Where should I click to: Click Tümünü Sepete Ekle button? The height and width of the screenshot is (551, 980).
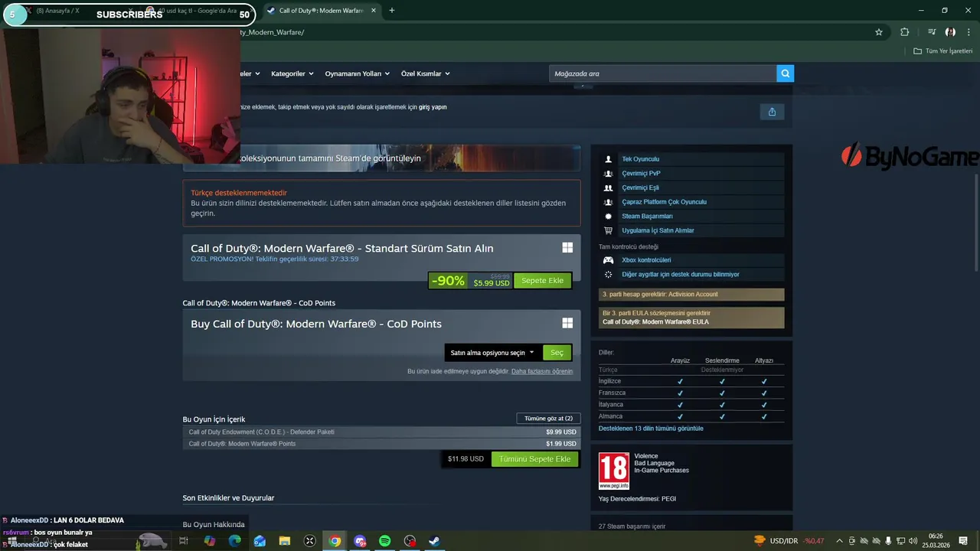(x=535, y=459)
